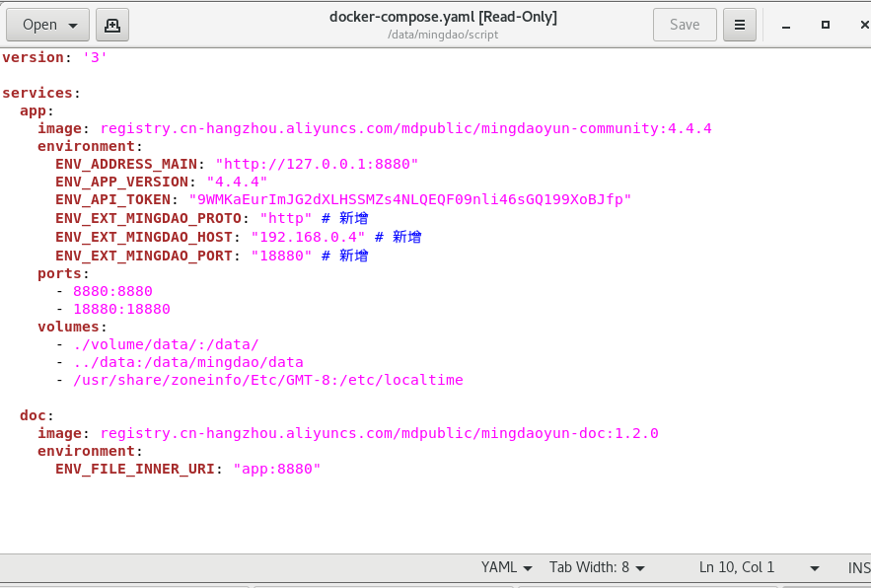Viewport: 871px width, 588px height.
Task: Toggle the INS insert mode indicator
Action: pyautogui.click(x=859, y=567)
